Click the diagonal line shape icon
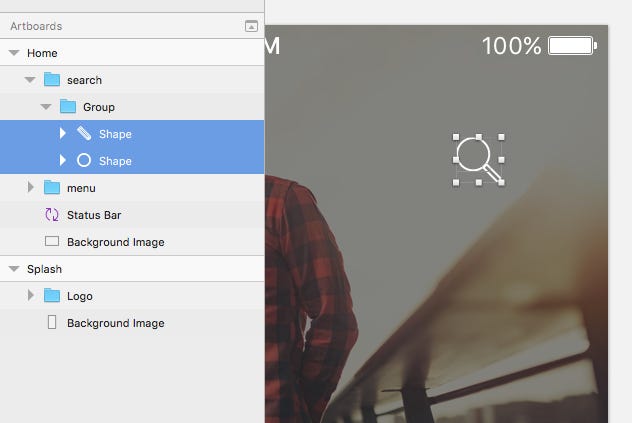The image size is (632, 423). (x=84, y=133)
